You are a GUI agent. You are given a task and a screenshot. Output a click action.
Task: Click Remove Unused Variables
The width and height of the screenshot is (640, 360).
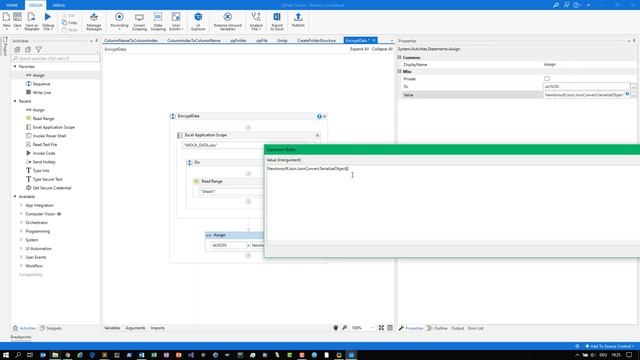[x=228, y=21]
